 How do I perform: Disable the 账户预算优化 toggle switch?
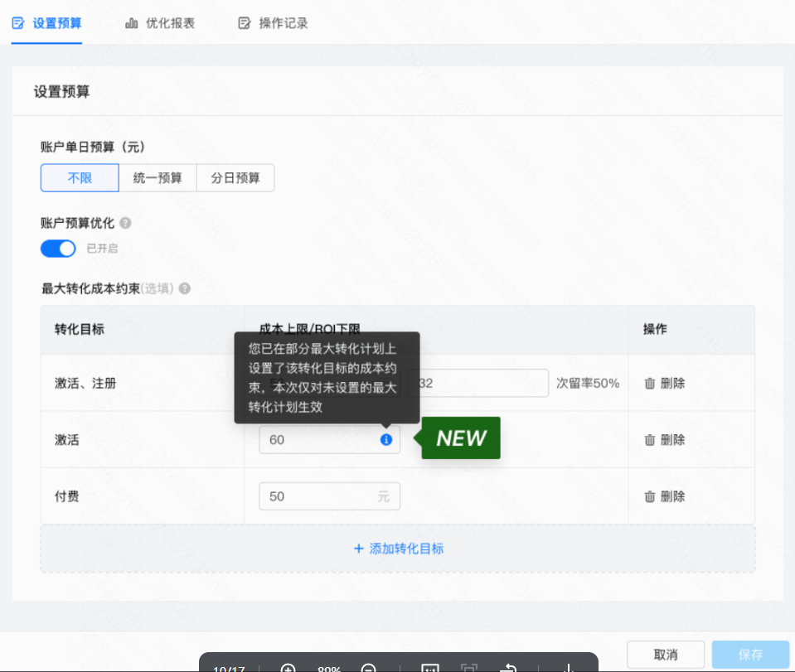coord(57,248)
